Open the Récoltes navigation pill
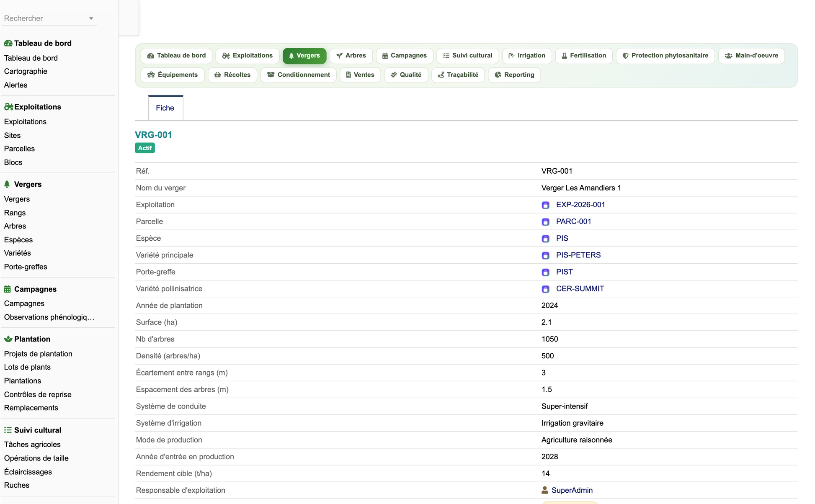This screenshot has width=815, height=504. pyautogui.click(x=232, y=75)
